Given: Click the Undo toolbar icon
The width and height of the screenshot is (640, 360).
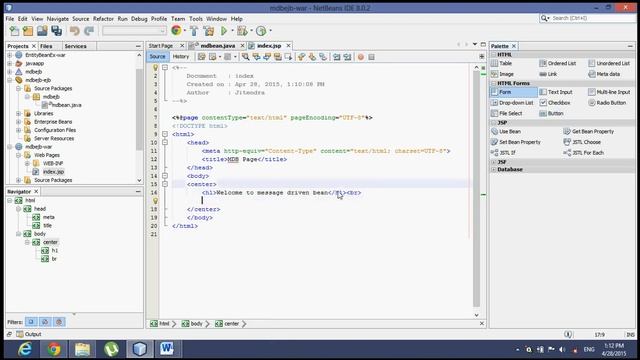Looking at the screenshot, I should coord(74,31).
